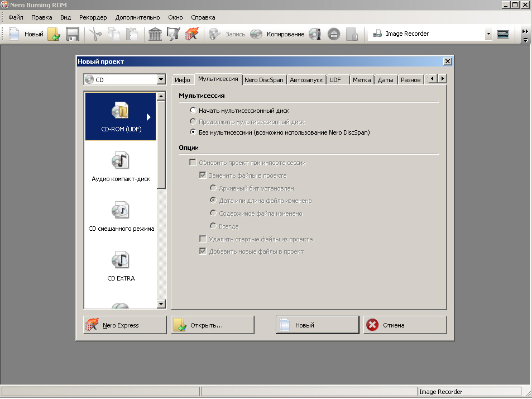532x399 pixels.
Task: Switch to the Nero DiscSpan tab
Action: [263, 80]
